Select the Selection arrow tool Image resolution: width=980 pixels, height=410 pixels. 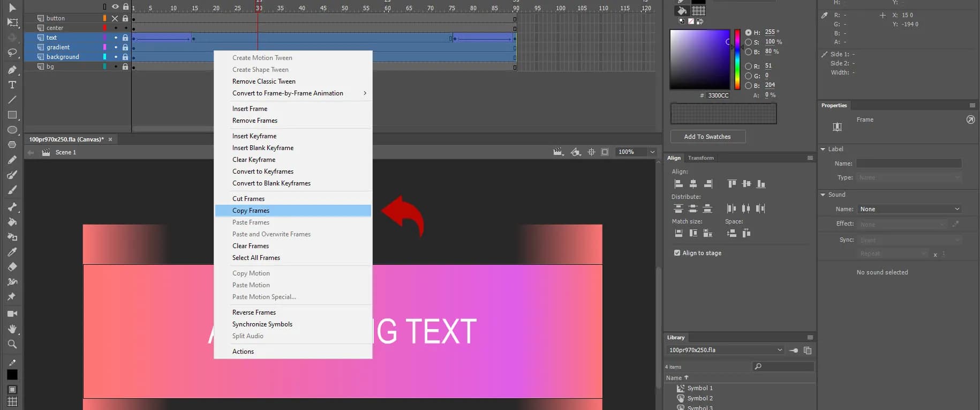(12, 8)
